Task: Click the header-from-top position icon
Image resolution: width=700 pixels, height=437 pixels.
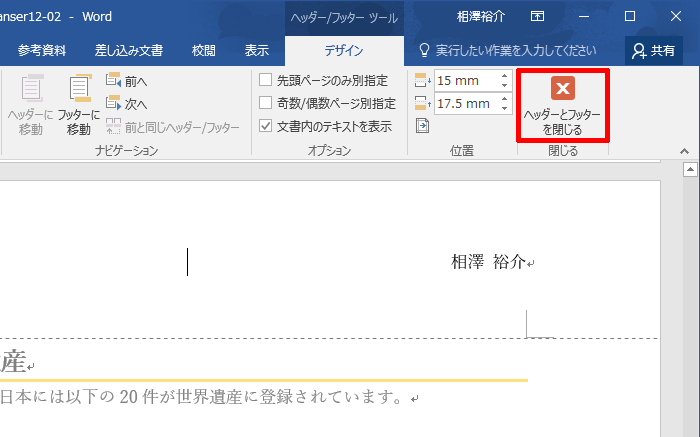Action: [x=422, y=80]
